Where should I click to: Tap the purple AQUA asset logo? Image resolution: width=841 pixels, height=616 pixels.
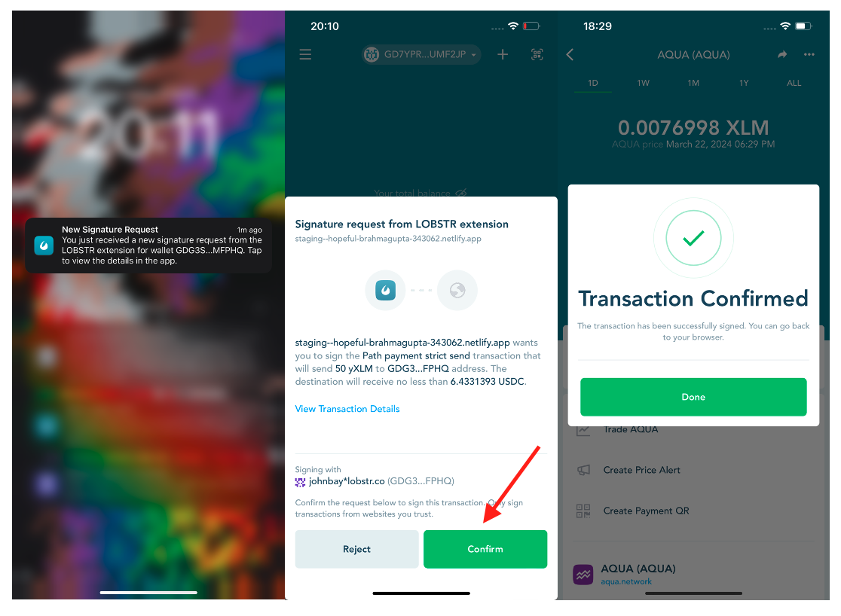tap(583, 575)
